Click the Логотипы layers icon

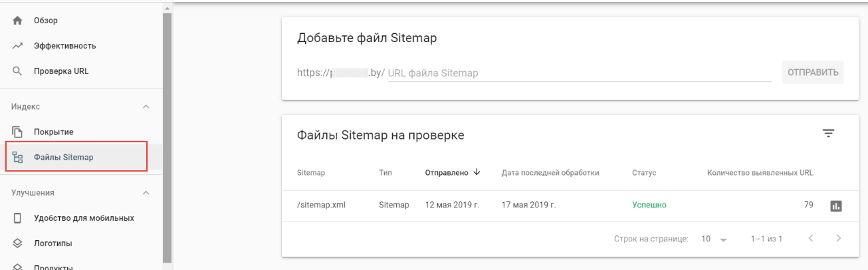pyautogui.click(x=17, y=243)
